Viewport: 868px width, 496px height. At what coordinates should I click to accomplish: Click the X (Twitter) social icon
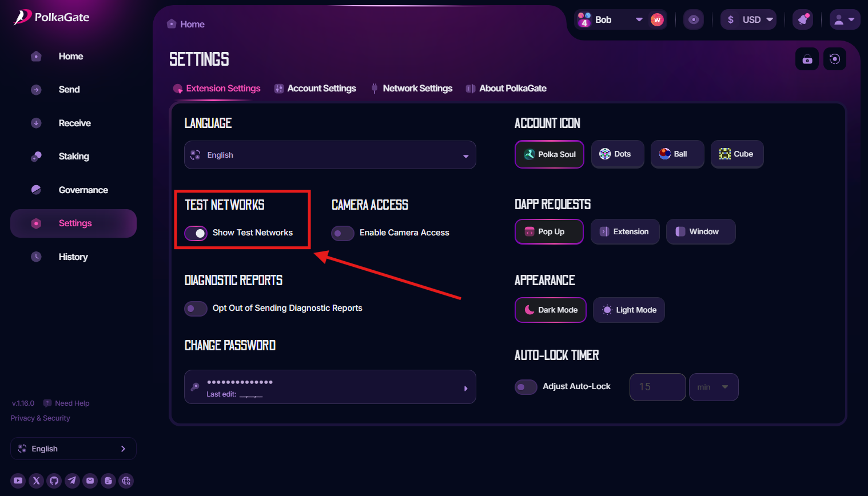(36, 481)
